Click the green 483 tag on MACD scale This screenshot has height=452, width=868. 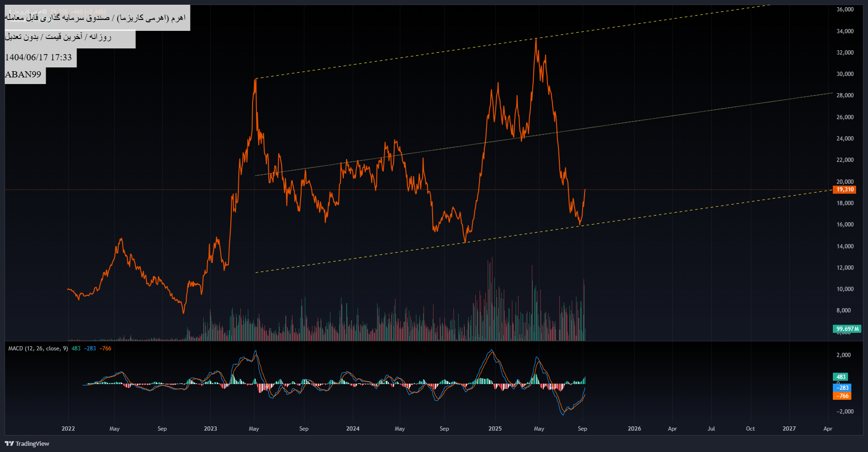840,377
